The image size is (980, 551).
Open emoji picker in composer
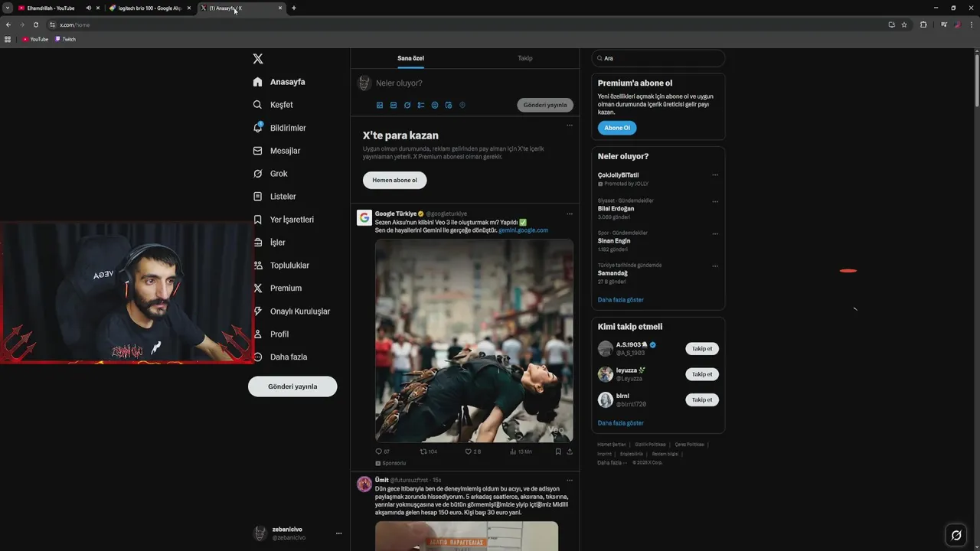[x=435, y=105]
